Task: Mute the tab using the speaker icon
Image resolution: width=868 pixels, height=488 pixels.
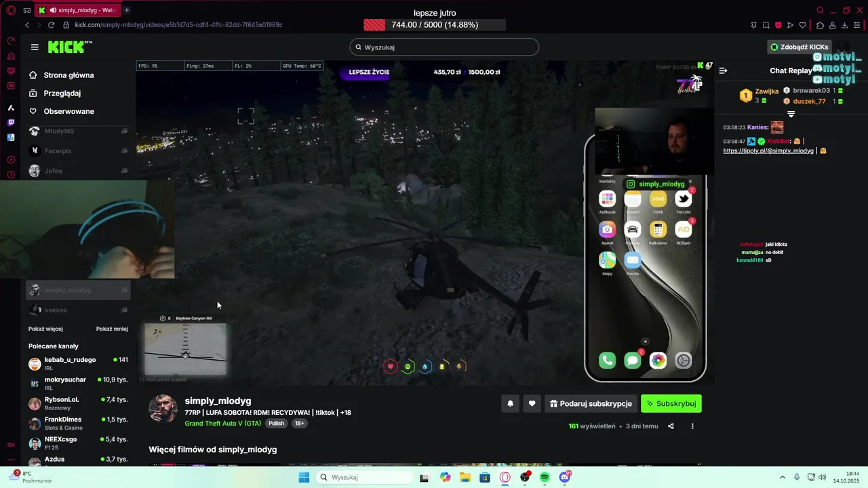Action: 53,10
